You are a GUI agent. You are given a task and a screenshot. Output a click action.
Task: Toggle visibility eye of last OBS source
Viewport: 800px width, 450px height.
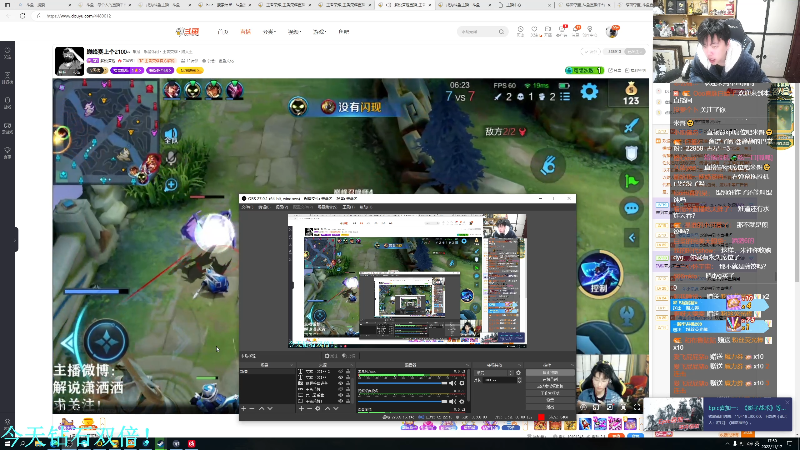(340, 401)
